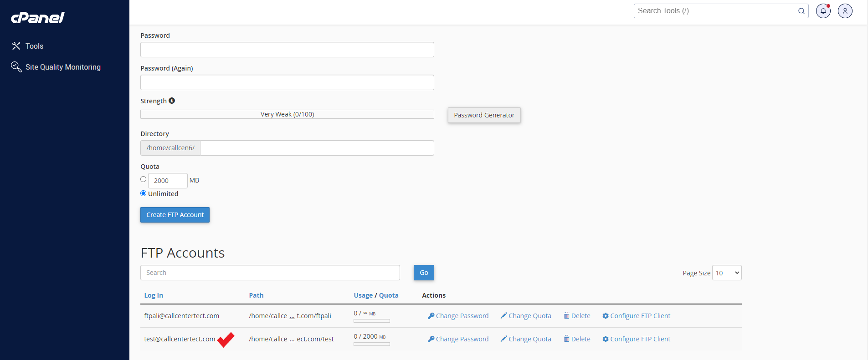
Task: Click the notifications bell icon
Action: click(x=823, y=11)
